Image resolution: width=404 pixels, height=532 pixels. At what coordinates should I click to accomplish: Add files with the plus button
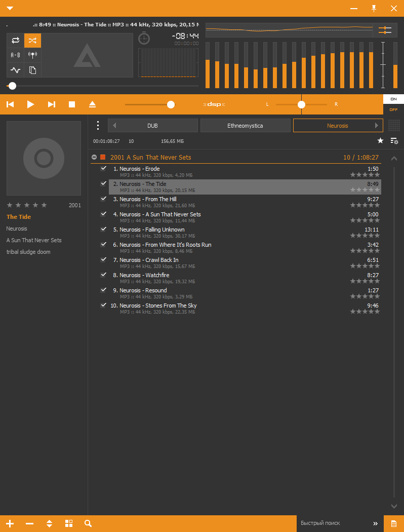tap(10, 523)
